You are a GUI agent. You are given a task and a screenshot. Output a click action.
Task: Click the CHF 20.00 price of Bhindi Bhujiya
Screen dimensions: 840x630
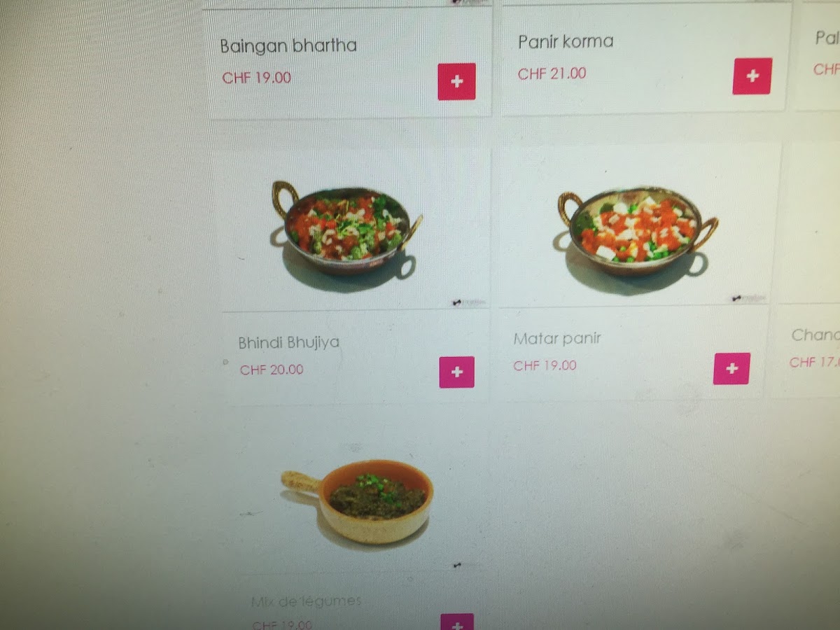click(272, 370)
